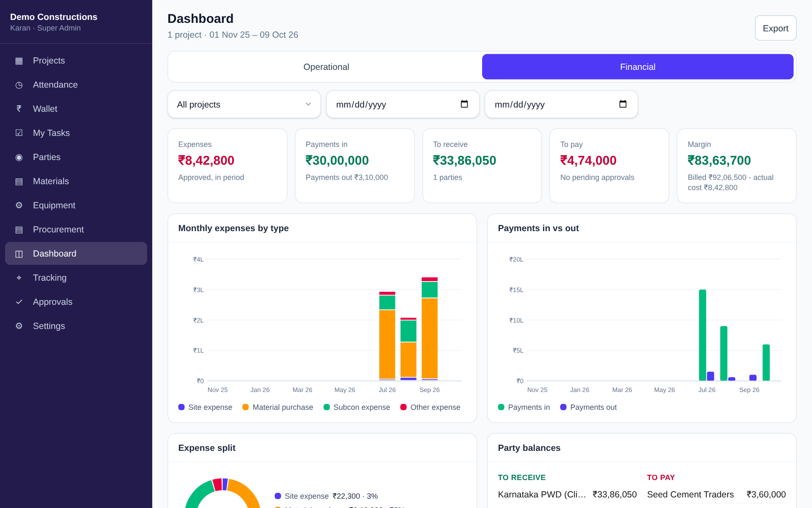Image resolution: width=812 pixels, height=508 pixels.
Task: Export the dashboard report
Action: [x=775, y=28]
